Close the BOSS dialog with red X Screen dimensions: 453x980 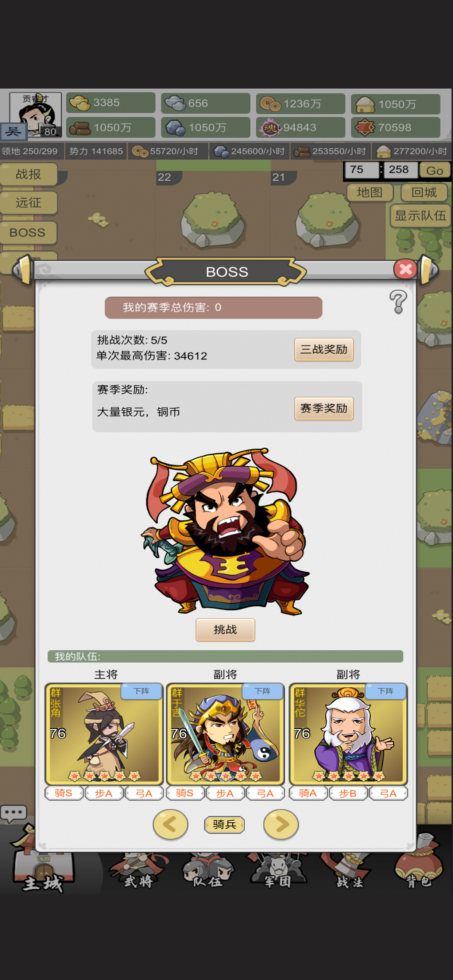point(406,269)
